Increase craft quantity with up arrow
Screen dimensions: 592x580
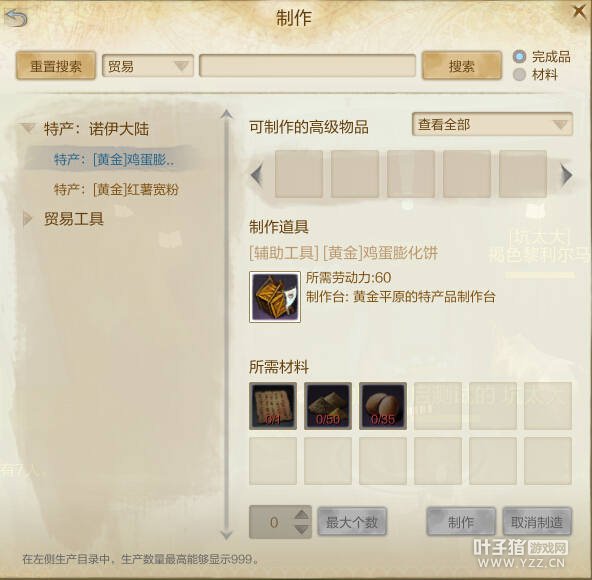302,515
